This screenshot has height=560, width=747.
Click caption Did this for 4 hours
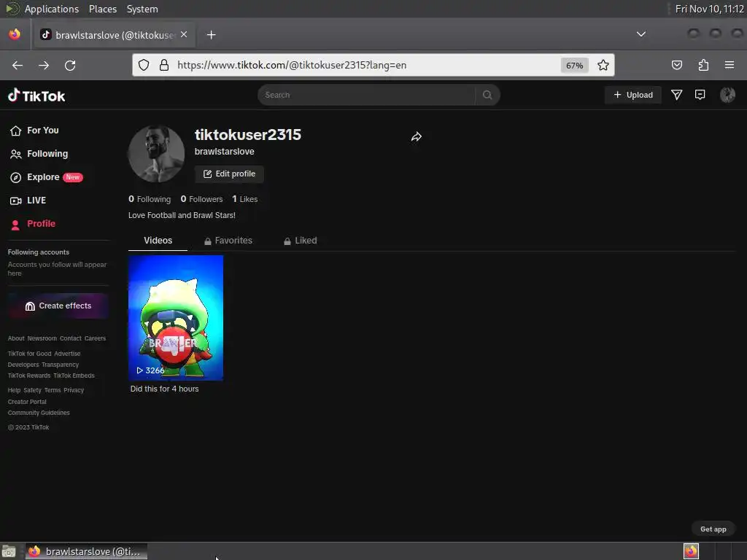coord(164,389)
